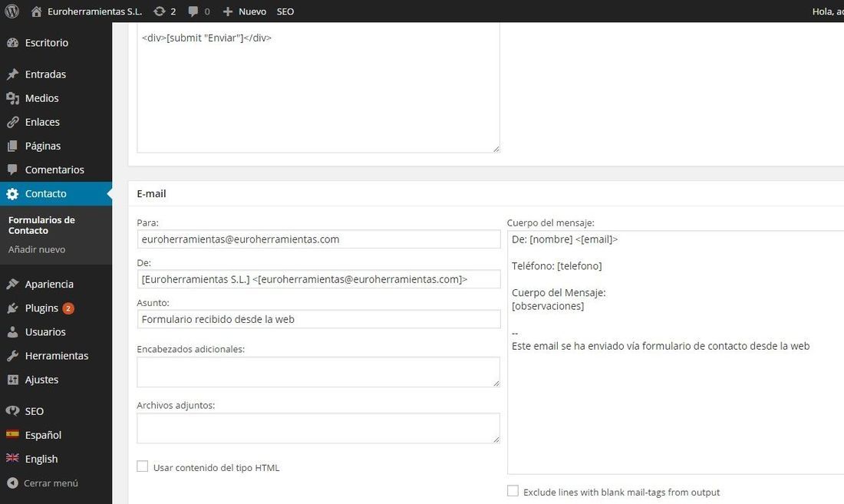This screenshot has height=504, width=844.
Task: Click the Escritorio dashboard icon
Action: click(x=12, y=42)
